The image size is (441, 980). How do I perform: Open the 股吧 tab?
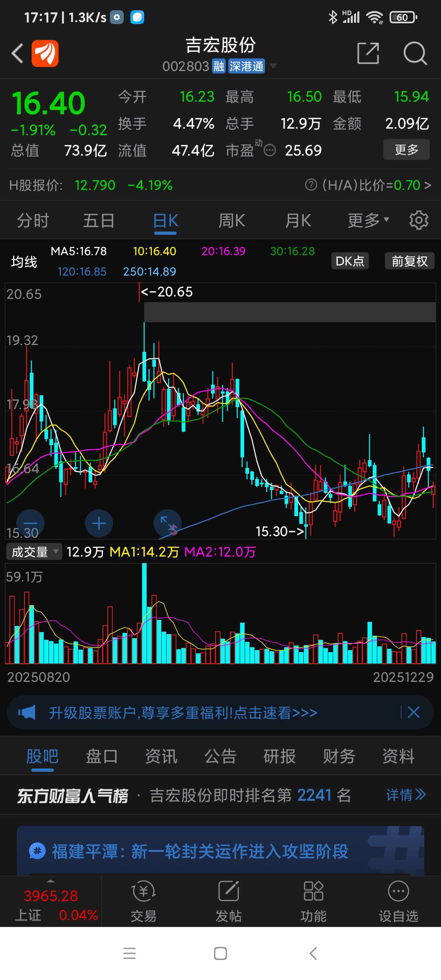click(42, 756)
